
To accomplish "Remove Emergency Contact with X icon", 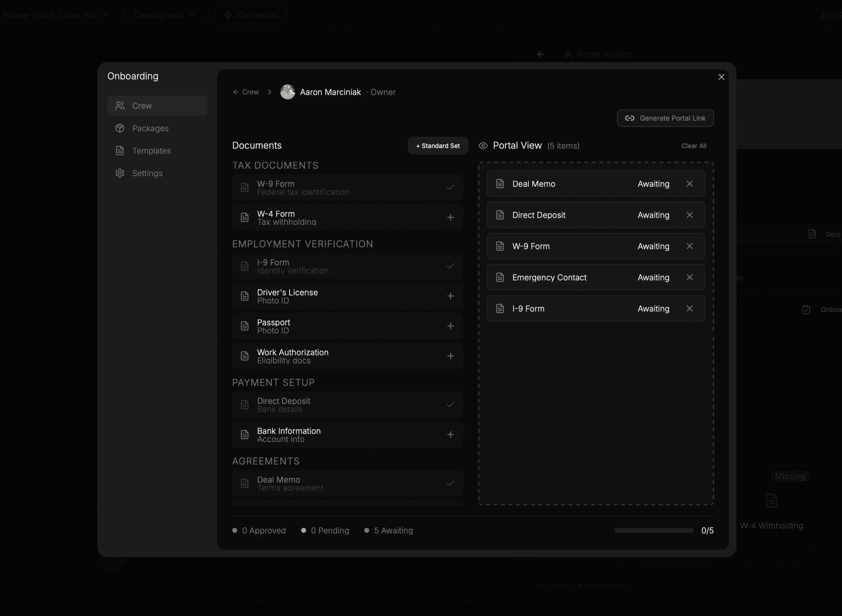I will point(689,277).
